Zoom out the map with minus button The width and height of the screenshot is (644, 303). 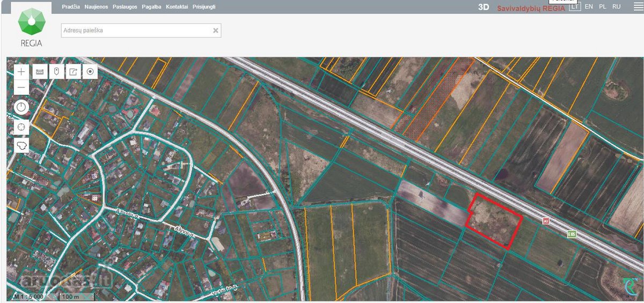click(x=21, y=87)
